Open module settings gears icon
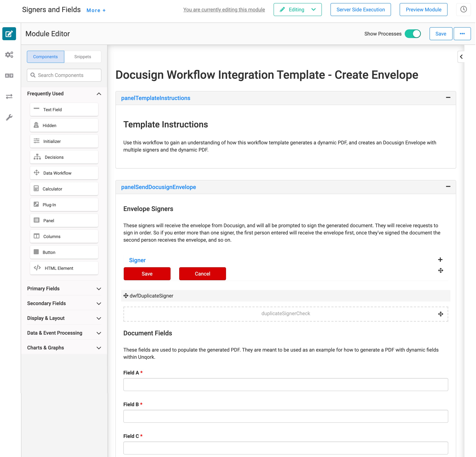The height and width of the screenshot is (457, 476). tap(9, 55)
